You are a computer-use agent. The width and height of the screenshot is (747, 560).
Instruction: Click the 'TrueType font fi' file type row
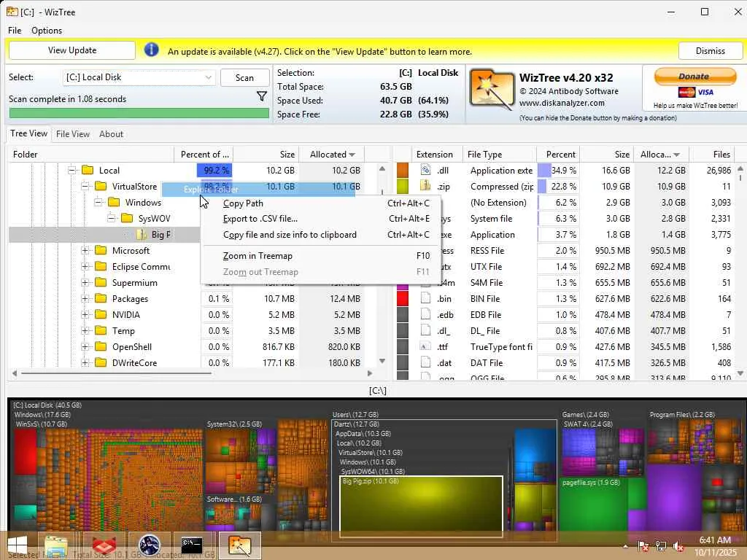[565, 346]
